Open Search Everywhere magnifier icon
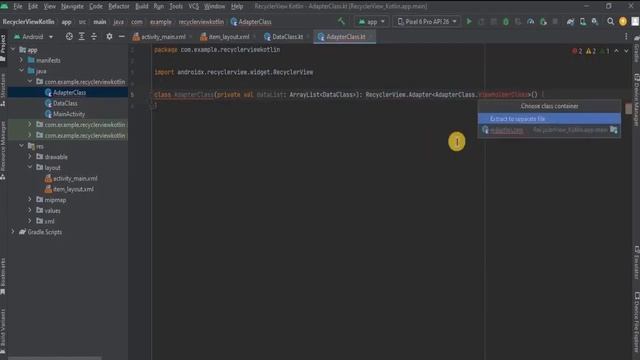Viewport: 640px width, 360px height. (610, 22)
